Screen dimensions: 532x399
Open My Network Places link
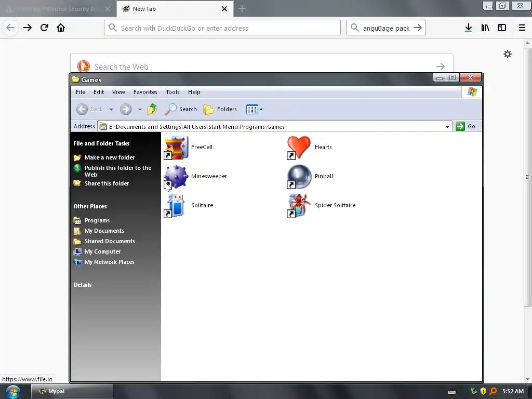tap(109, 262)
